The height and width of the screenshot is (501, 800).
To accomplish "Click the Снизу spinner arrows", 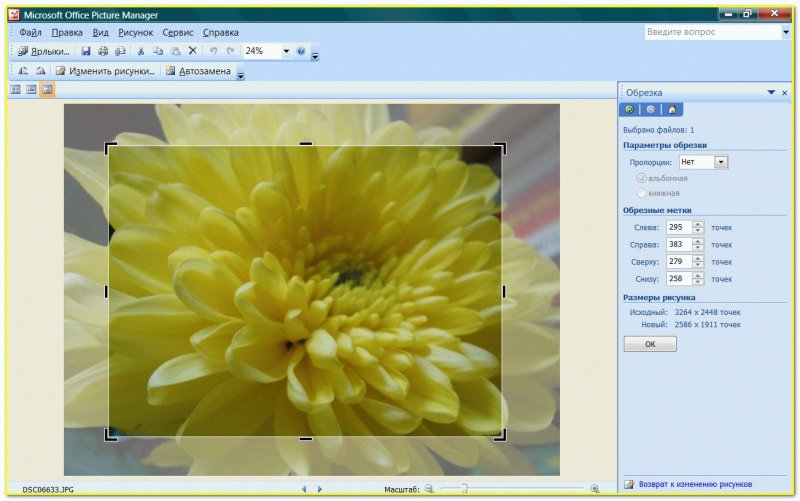I will 697,279.
